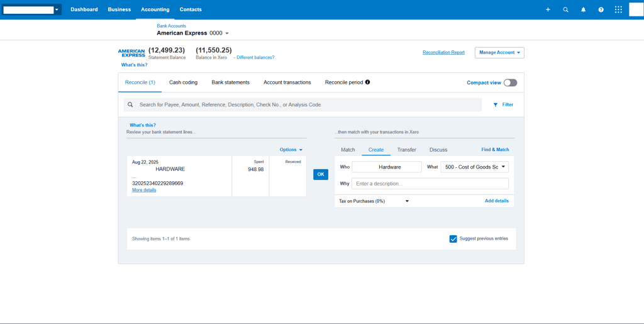The height and width of the screenshot is (324, 644).
Task: Click the statement search field
Action: coord(303,104)
